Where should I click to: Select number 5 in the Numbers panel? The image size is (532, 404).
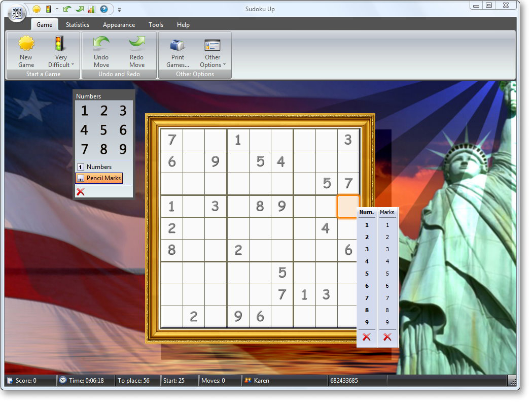(104, 130)
